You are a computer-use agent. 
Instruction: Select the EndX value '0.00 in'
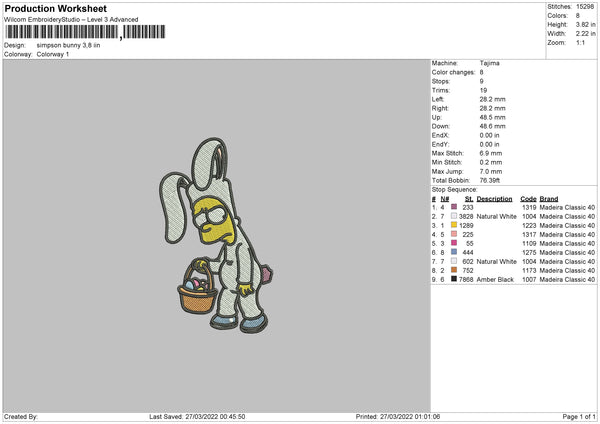(489, 135)
